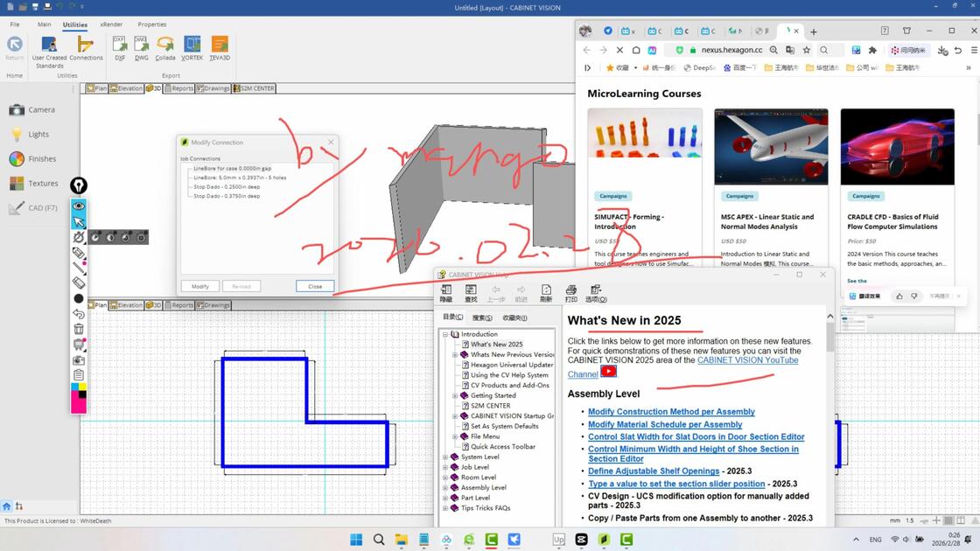Show hidden system tray icons
The image size is (980, 551).
[857, 539]
